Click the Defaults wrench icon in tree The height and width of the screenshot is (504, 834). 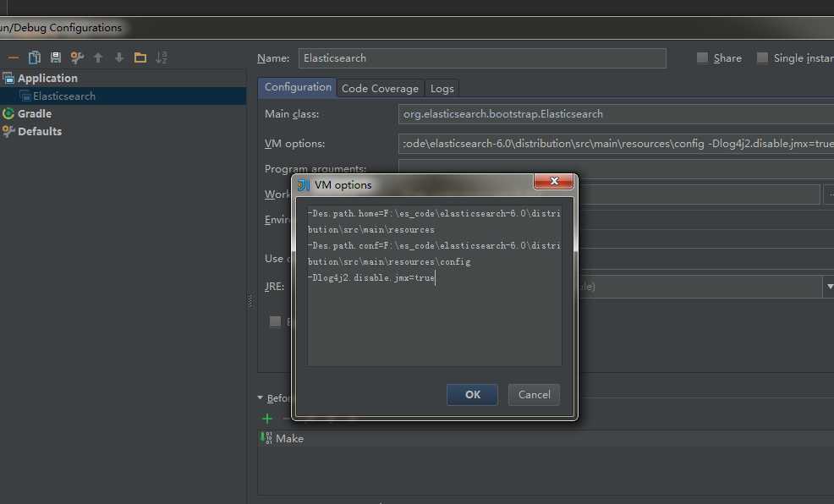click(8, 131)
